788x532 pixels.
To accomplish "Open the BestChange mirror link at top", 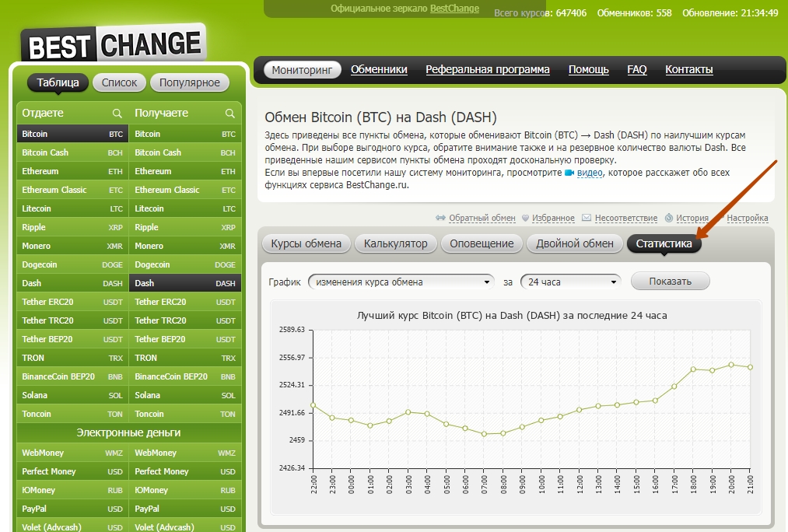I will (454, 9).
